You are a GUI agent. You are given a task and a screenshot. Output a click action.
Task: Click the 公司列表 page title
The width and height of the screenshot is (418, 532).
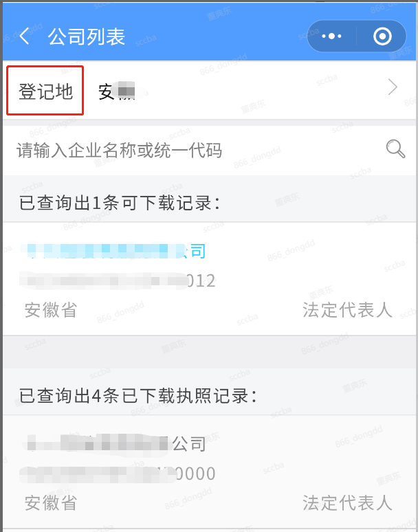click(x=87, y=36)
